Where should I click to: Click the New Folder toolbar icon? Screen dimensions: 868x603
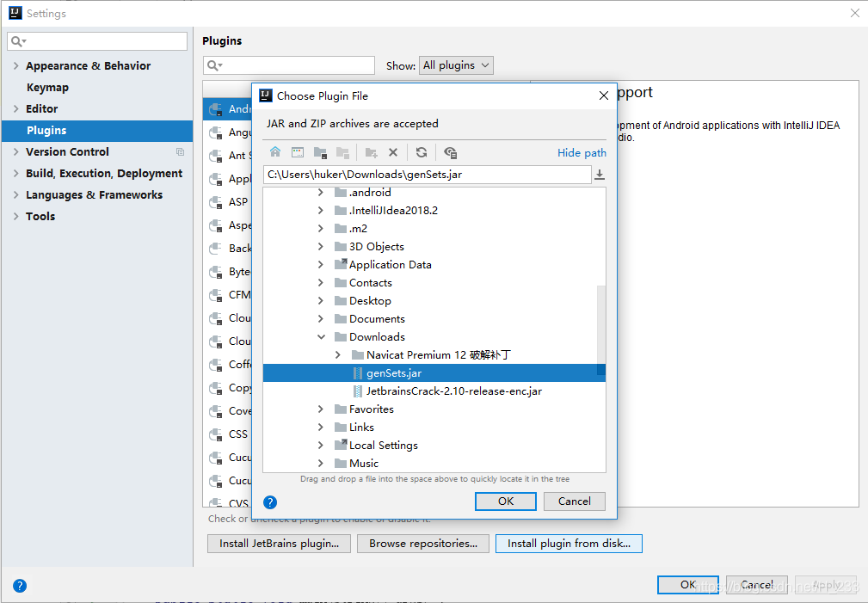click(371, 152)
